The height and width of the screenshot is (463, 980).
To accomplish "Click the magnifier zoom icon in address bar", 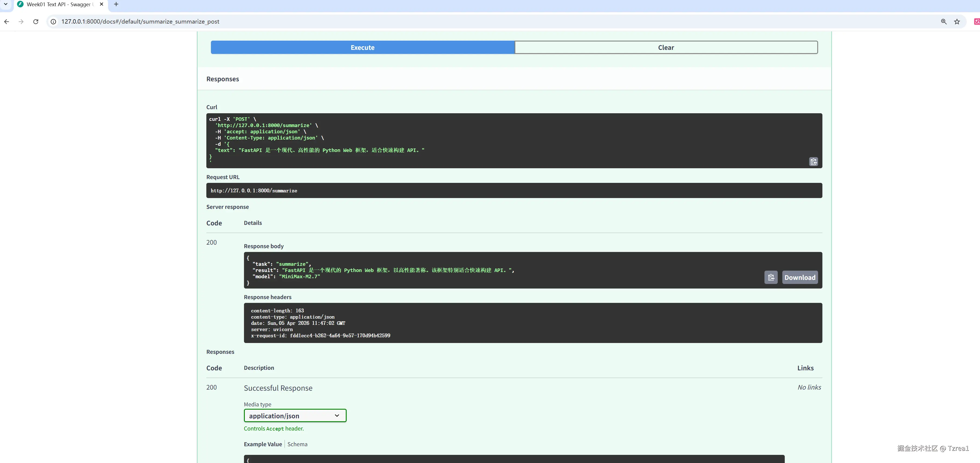I will click(x=943, y=22).
